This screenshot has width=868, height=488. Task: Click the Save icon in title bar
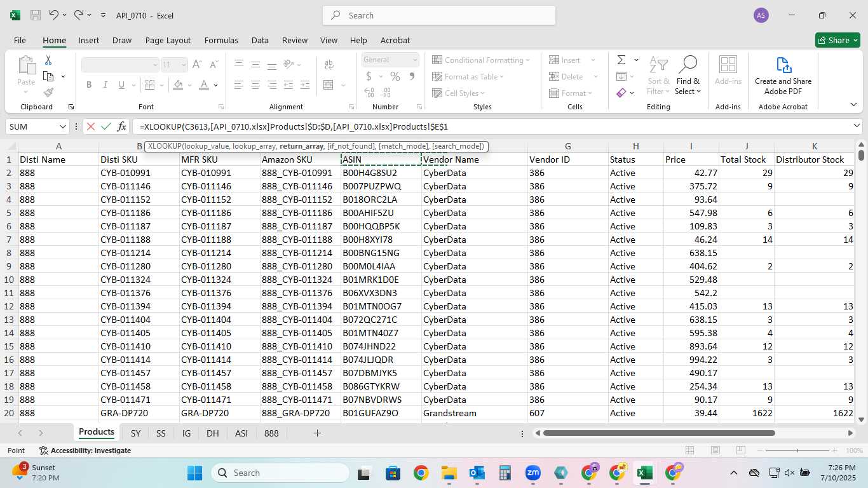click(36, 15)
